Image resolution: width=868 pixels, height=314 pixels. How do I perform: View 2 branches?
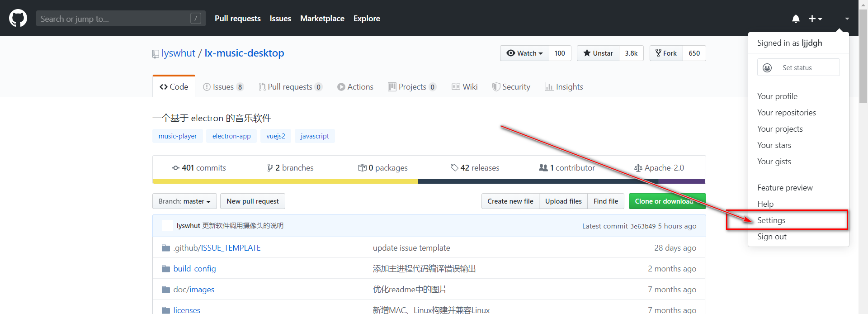(290, 168)
